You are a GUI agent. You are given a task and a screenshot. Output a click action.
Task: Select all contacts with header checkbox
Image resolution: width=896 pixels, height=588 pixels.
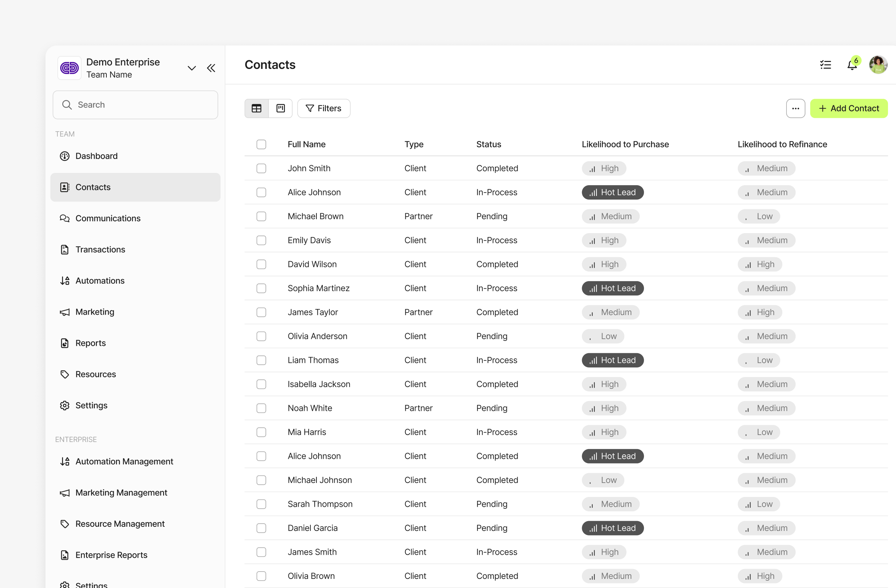tap(261, 145)
